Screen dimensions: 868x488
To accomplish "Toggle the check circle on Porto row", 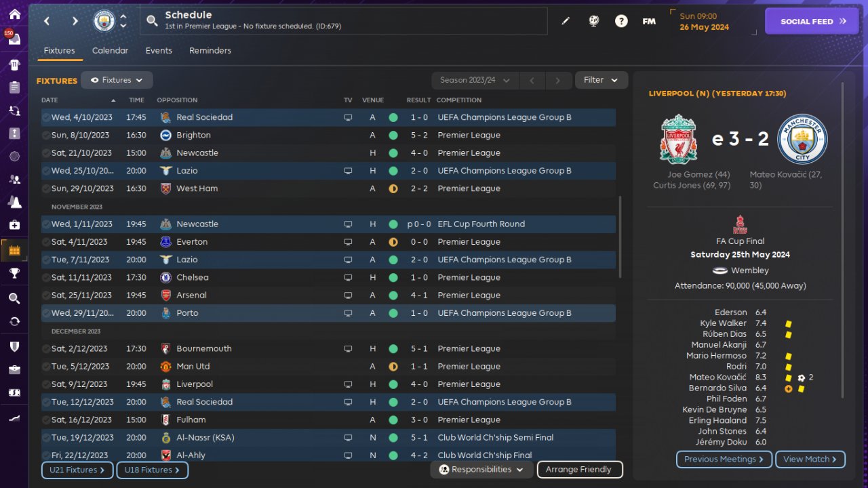I will click(x=46, y=313).
